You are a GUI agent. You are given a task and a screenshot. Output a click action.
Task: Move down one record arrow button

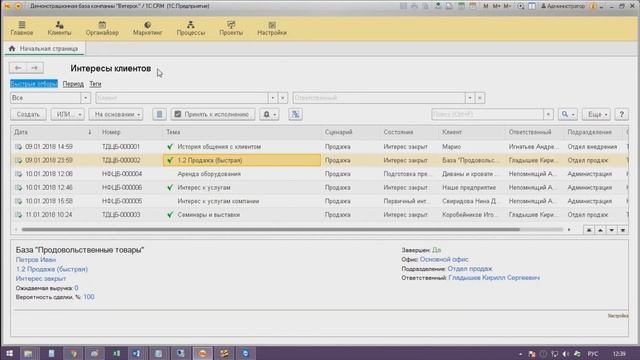(611, 230)
